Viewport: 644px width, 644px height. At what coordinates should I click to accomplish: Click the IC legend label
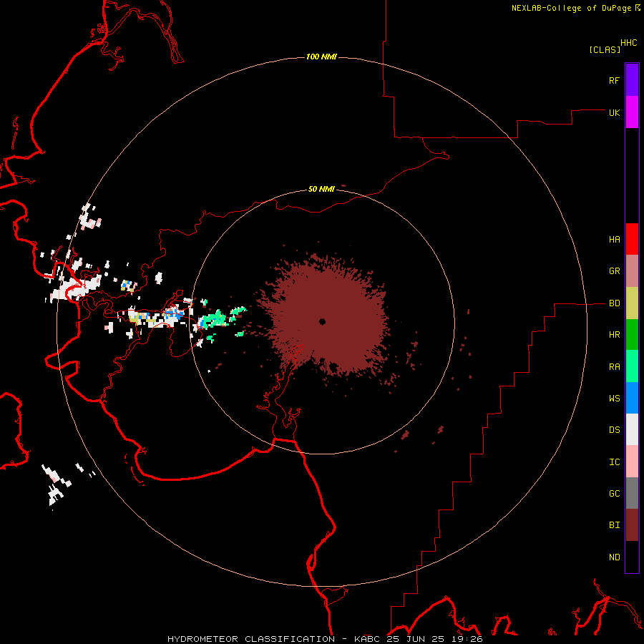(x=614, y=462)
